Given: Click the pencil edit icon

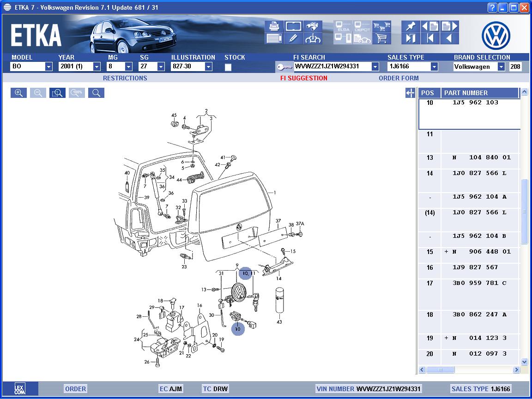Looking at the screenshot, I should [294, 38].
